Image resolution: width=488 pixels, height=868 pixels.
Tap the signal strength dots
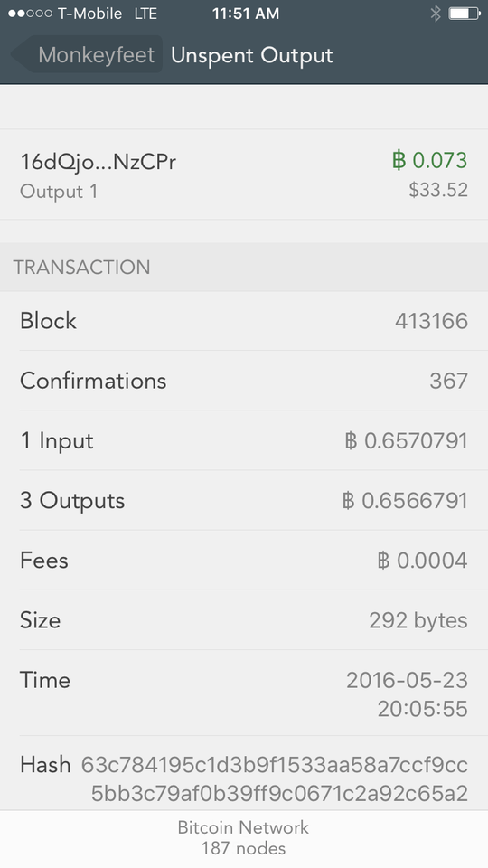pyautogui.click(x=31, y=14)
